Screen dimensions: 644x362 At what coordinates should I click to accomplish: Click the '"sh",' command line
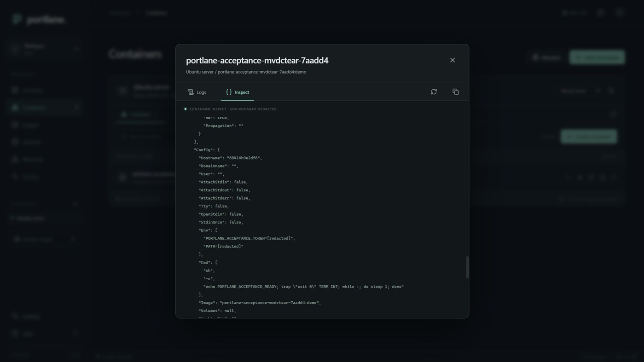click(x=209, y=270)
